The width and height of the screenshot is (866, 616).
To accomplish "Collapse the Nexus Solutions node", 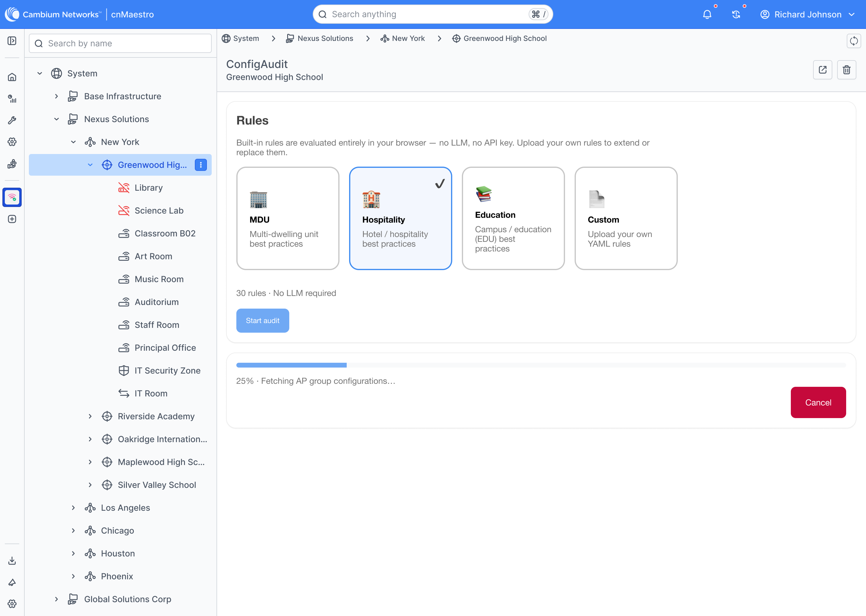I will point(57,119).
